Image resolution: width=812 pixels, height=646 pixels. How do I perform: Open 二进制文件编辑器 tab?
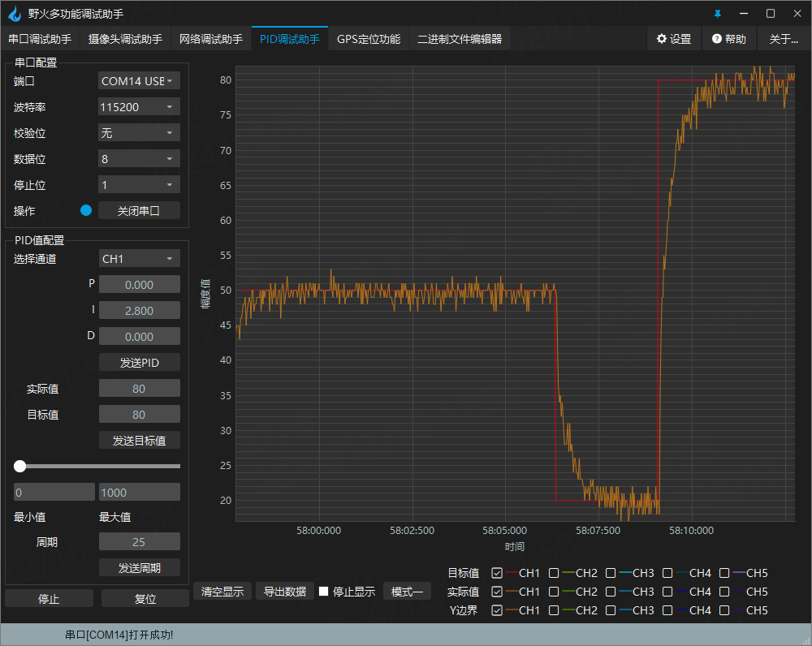(460, 39)
